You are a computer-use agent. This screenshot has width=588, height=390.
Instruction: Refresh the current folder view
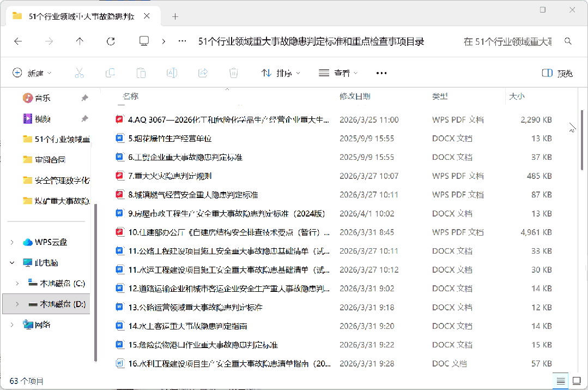[111, 41]
